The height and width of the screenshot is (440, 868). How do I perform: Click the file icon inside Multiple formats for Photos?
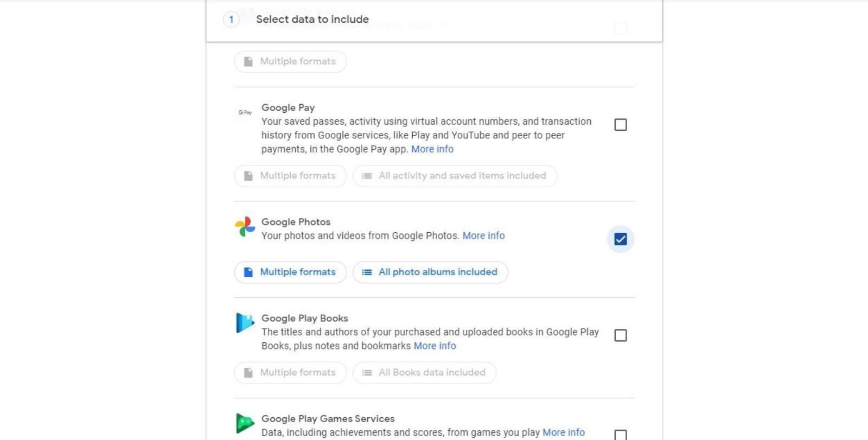click(x=250, y=272)
